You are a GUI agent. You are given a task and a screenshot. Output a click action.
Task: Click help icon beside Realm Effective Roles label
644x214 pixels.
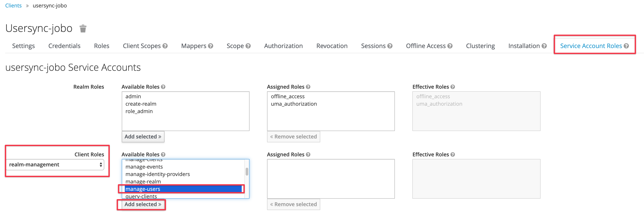(x=452, y=87)
